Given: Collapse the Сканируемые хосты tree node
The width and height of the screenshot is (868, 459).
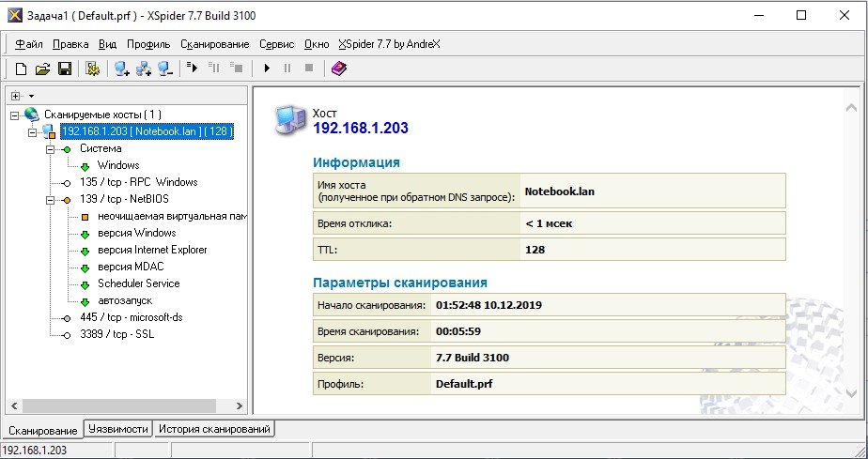Looking at the screenshot, I should coord(15,115).
